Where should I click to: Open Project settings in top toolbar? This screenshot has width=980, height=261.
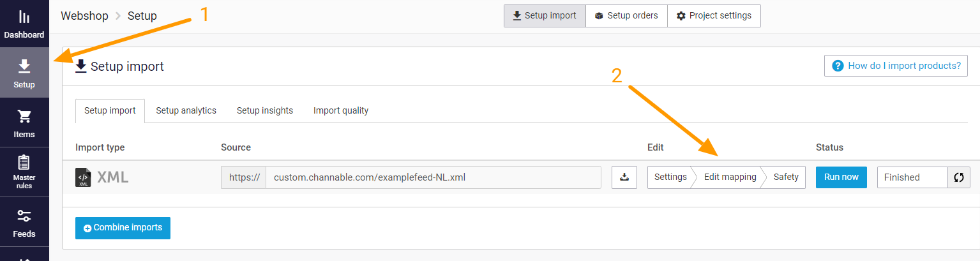(x=714, y=16)
